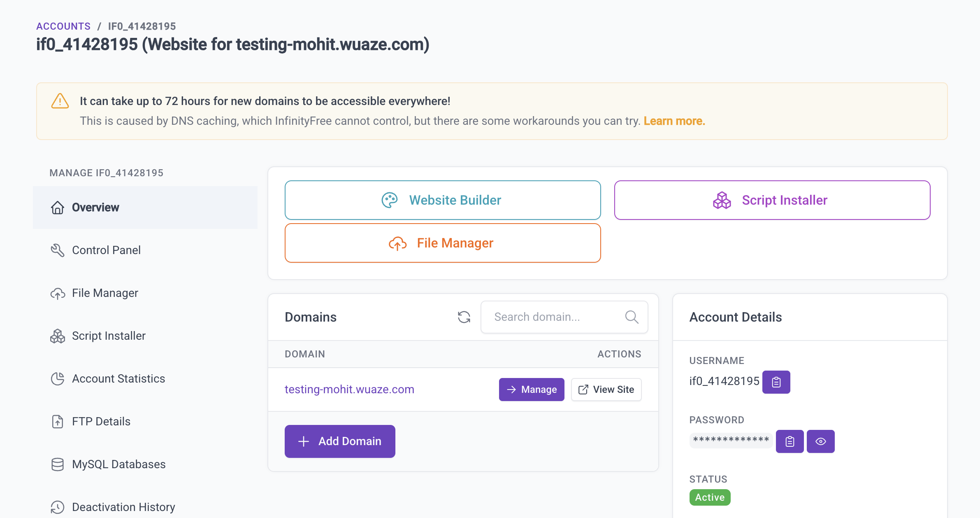Select Overview in the sidebar
The height and width of the screenshot is (518, 980).
coord(95,207)
